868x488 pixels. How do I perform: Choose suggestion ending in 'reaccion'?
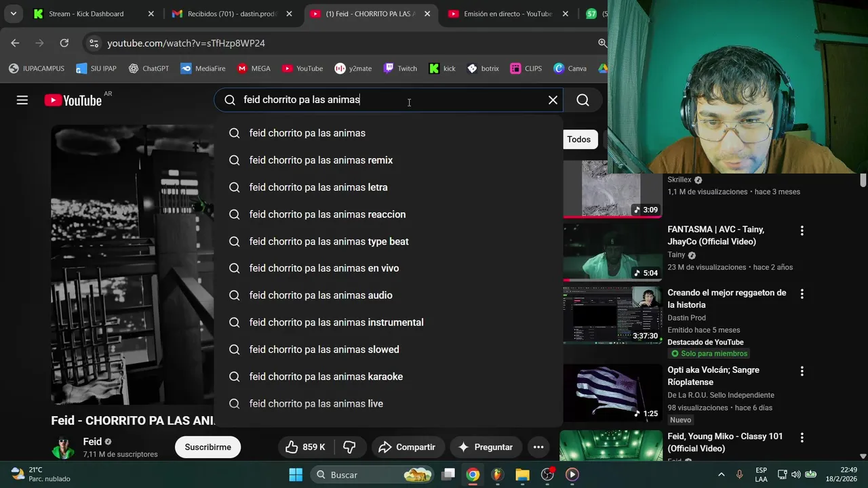pyautogui.click(x=389, y=214)
